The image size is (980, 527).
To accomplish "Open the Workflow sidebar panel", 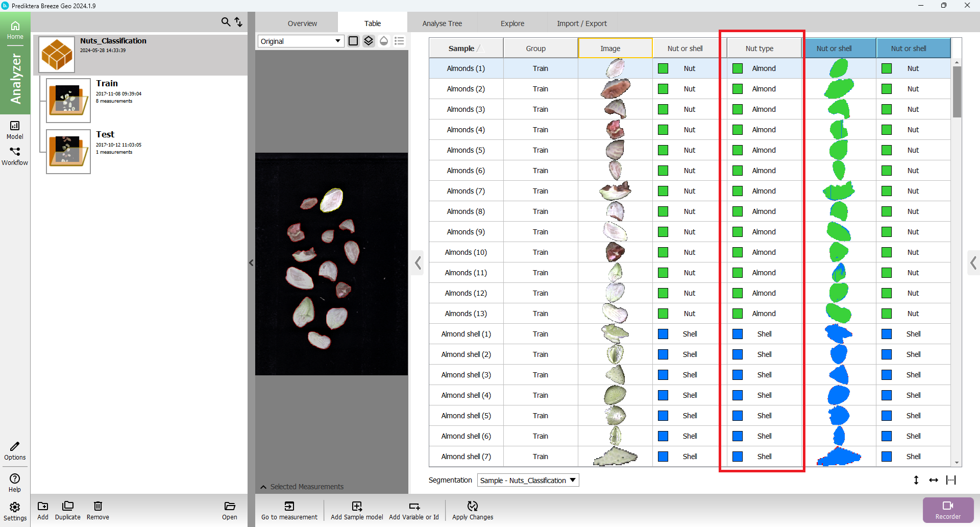I will [x=15, y=156].
